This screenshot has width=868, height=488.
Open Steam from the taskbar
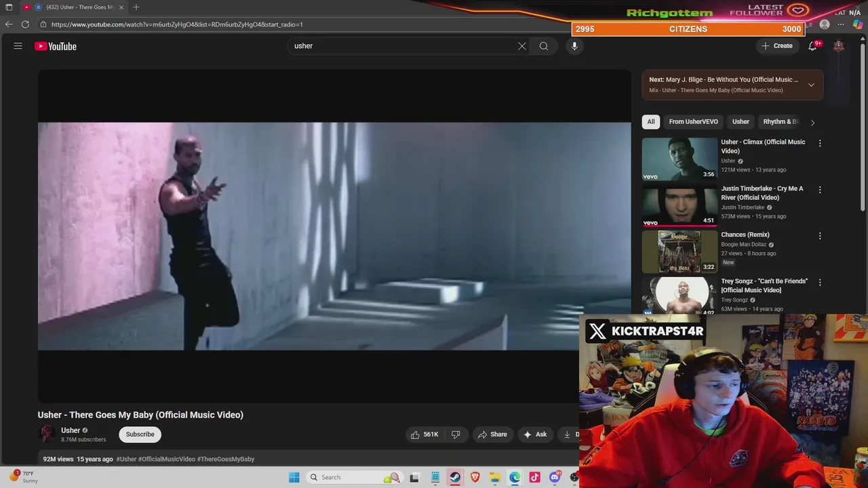(x=455, y=477)
